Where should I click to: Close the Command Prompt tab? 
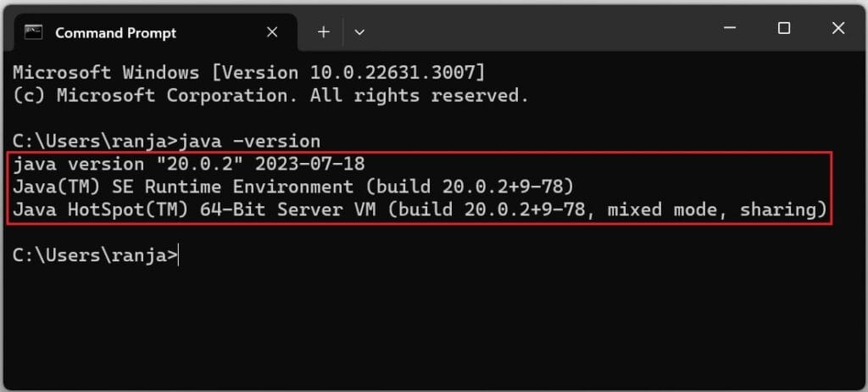pos(272,33)
